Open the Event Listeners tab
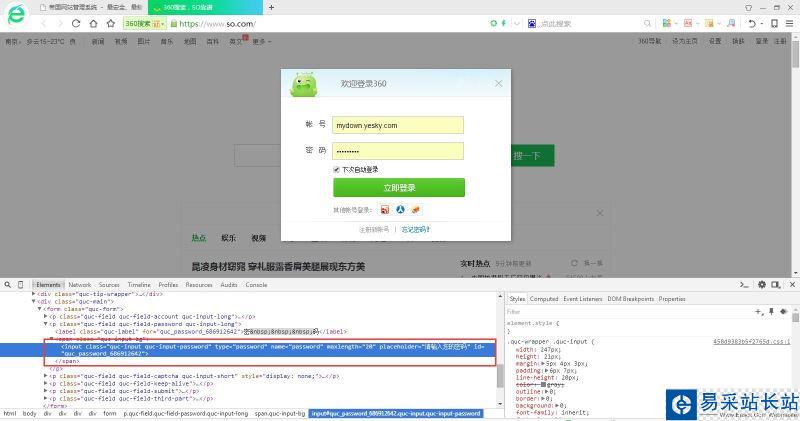 (583, 299)
